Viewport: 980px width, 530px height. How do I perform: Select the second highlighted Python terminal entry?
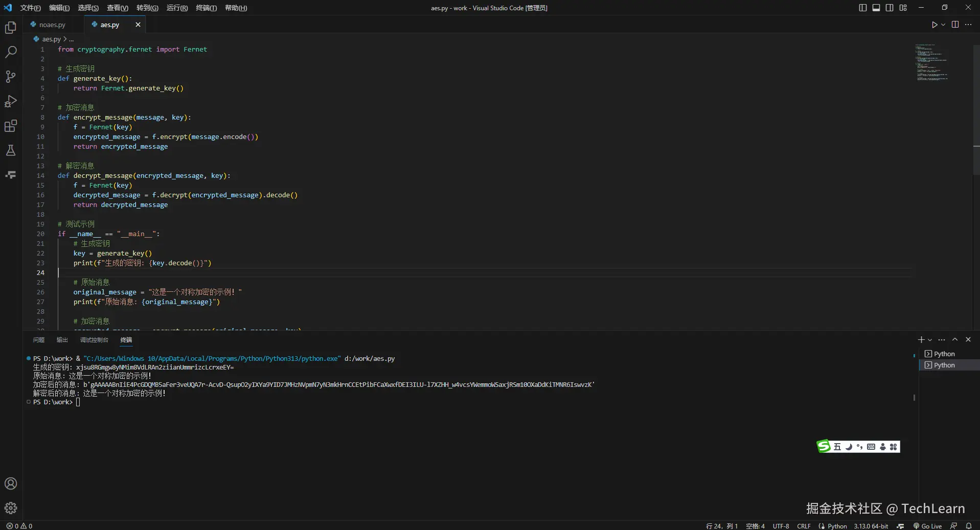[x=949, y=365]
